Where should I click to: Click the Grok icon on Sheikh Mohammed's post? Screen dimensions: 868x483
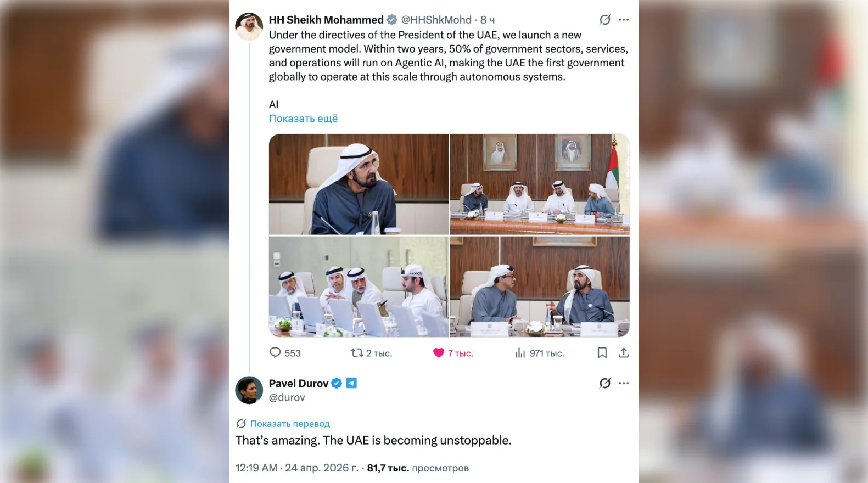605,20
